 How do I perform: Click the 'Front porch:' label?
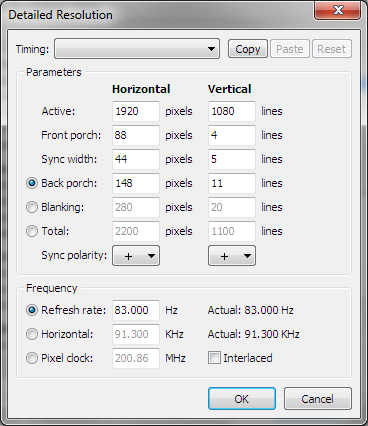click(x=71, y=135)
